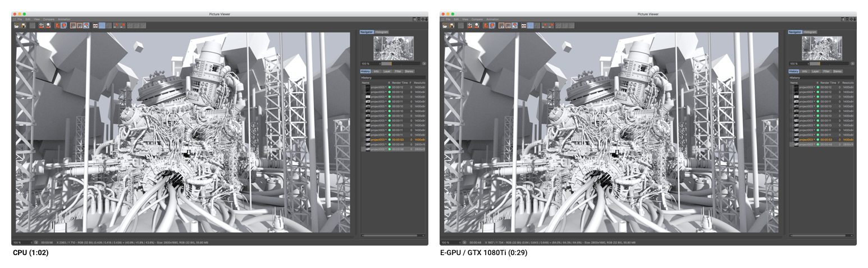The image size is (868, 268).
Task: Switch to Layer tab in right GPU viewer
Action: 815,71
